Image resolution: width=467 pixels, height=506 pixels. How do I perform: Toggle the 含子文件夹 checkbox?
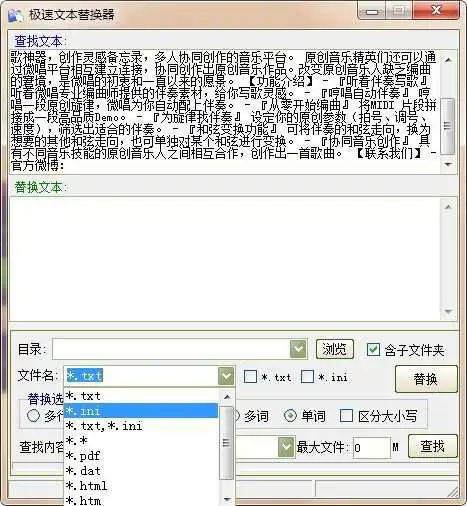point(373,349)
